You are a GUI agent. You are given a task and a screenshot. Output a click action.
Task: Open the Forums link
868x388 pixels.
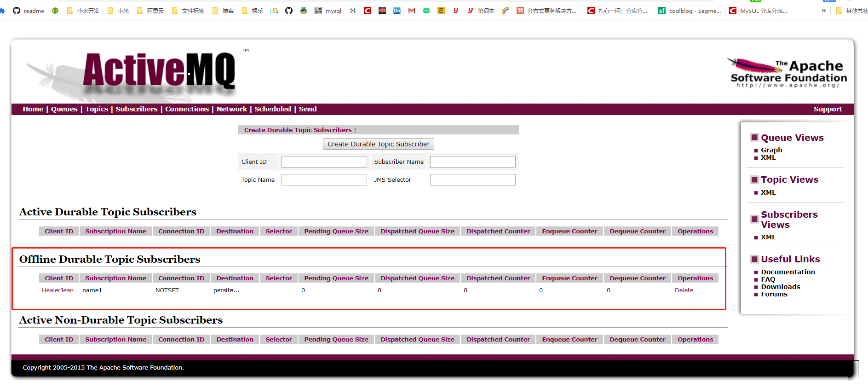(x=774, y=294)
